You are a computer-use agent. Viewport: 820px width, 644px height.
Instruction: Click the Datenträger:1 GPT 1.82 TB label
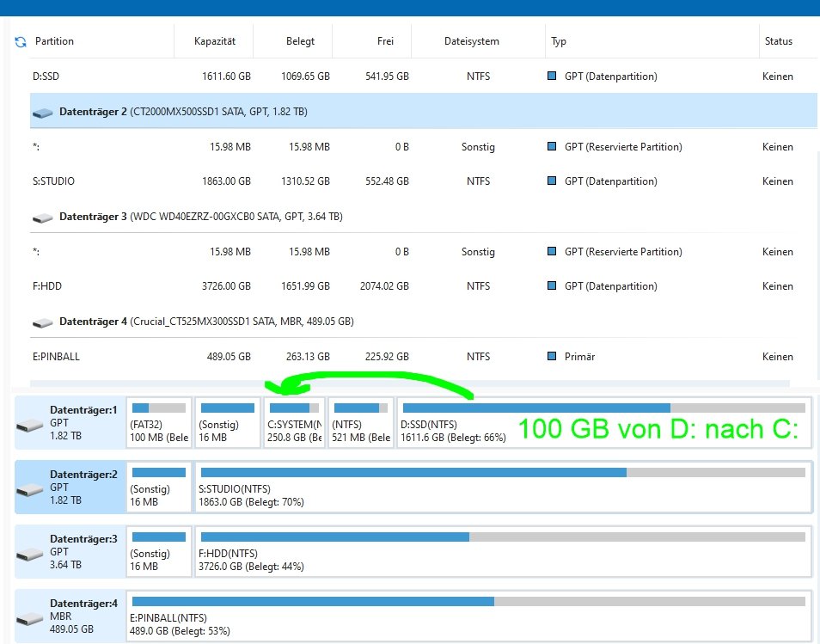(83, 423)
